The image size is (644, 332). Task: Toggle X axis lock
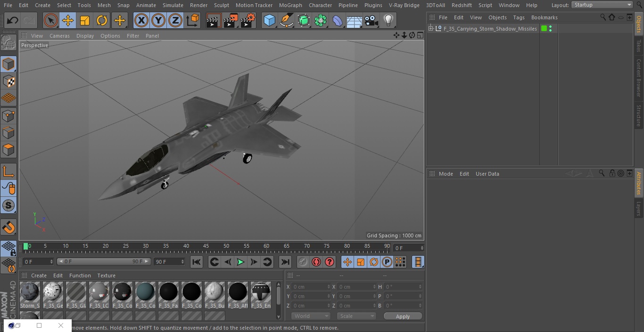tap(141, 20)
